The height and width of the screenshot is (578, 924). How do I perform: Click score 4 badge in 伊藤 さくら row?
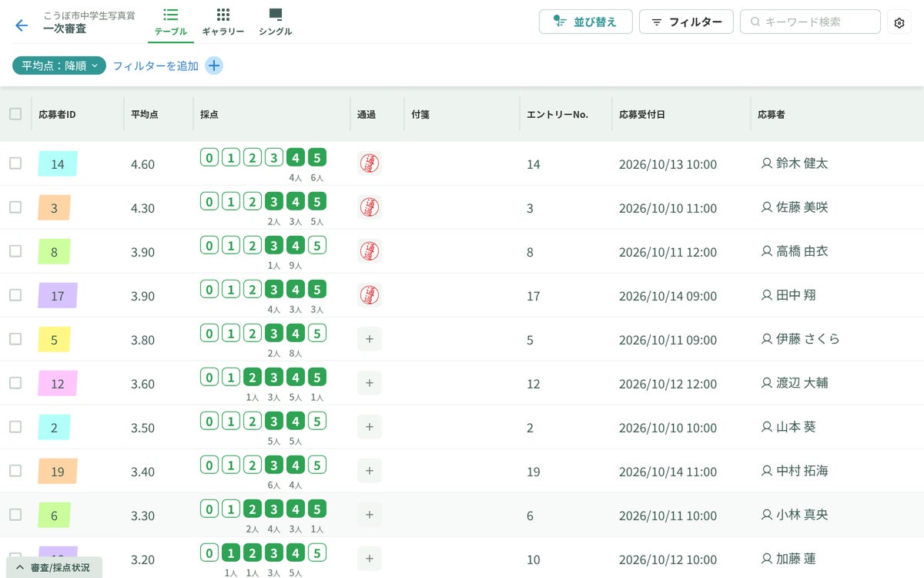tap(296, 334)
